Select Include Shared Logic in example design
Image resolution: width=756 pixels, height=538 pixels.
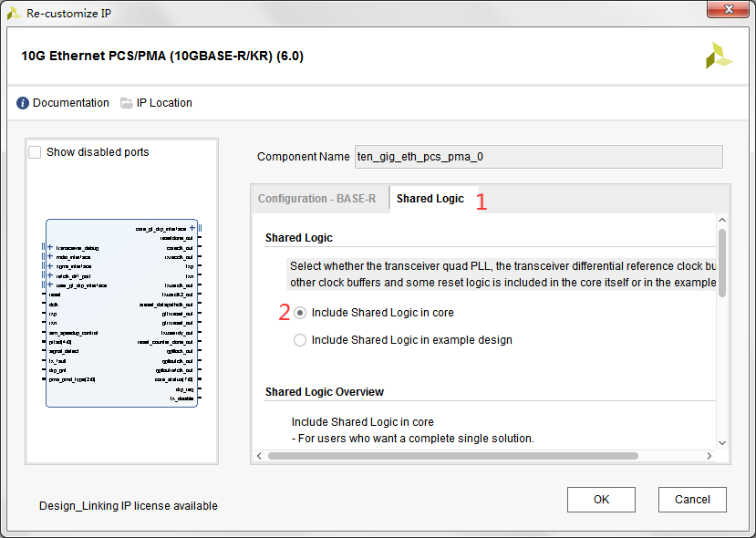point(300,340)
